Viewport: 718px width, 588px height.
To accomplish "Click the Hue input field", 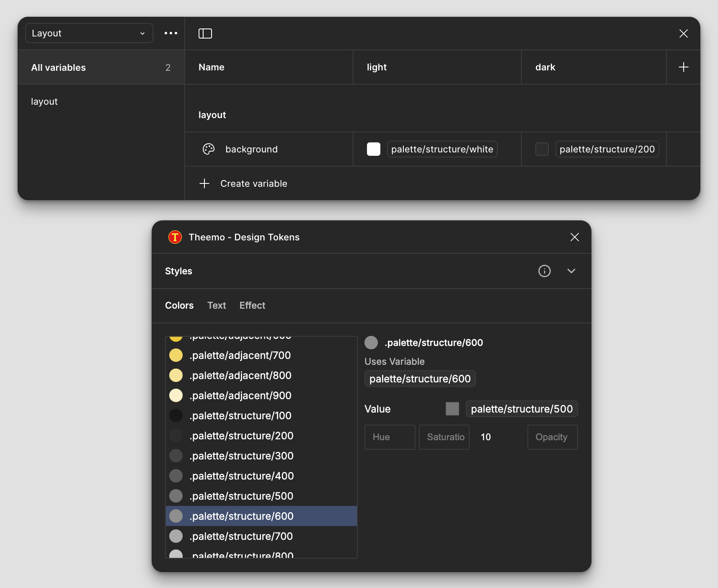I will [390, 437].
